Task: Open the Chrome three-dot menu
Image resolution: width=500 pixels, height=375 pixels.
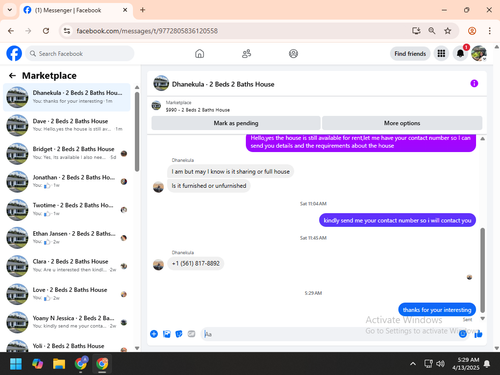Action: point(489,31)
